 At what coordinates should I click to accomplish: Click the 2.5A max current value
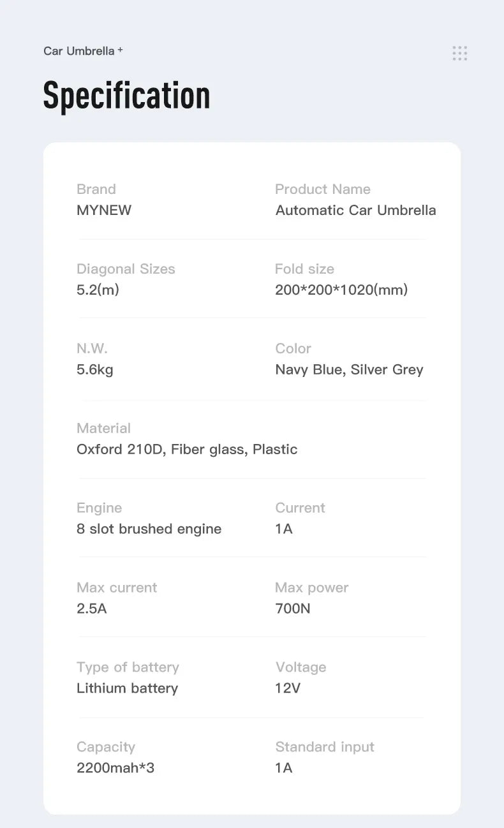coord(92,609)
